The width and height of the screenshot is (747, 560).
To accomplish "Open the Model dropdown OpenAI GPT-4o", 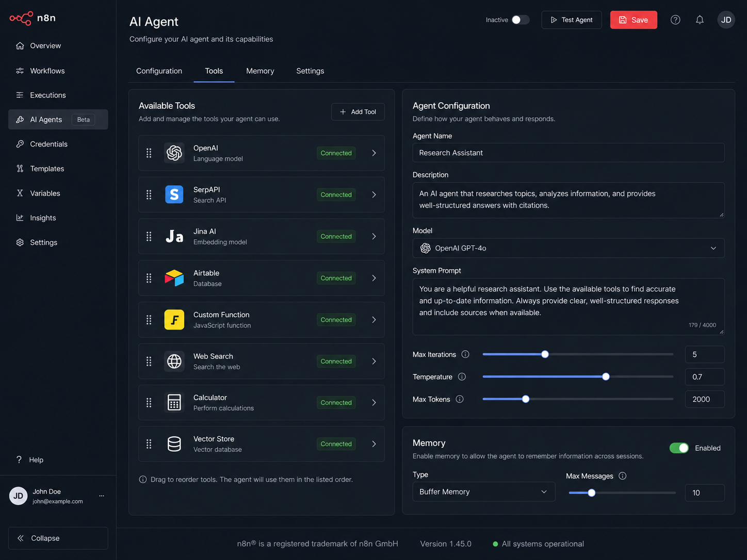I will point(569,248).
